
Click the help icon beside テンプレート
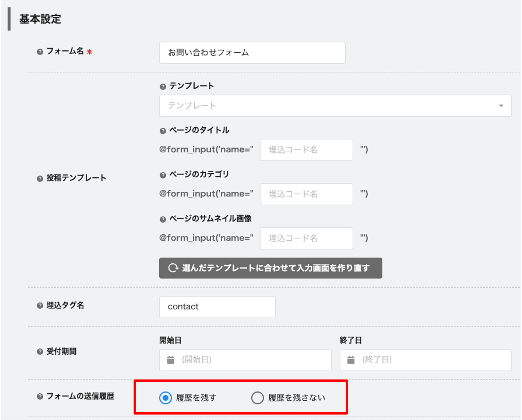163,86
